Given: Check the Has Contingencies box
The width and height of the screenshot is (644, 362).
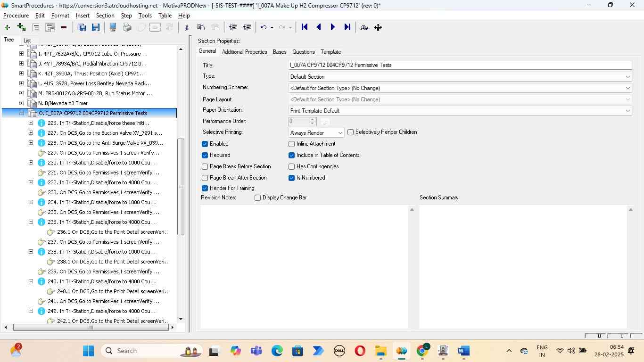Looking at the screenshot, I should [291, 166].
